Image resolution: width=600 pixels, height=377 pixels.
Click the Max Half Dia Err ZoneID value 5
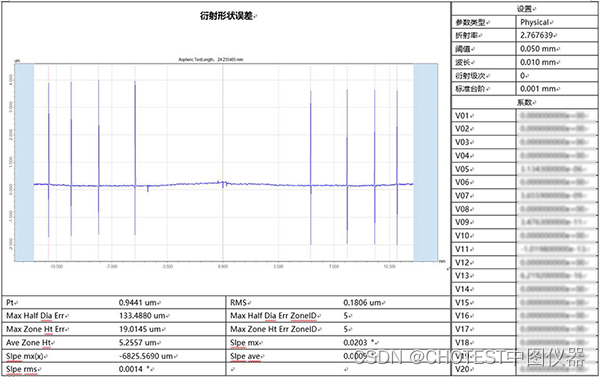(x=347, y=316)
